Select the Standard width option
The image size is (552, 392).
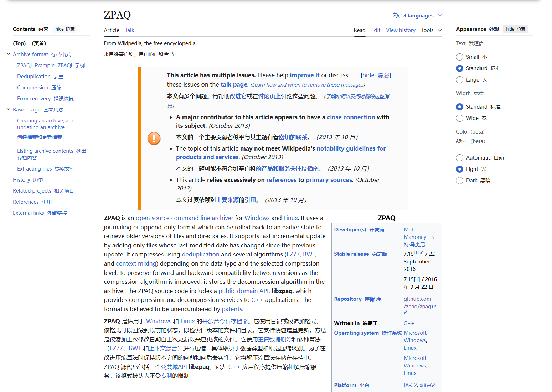(460, 107)
